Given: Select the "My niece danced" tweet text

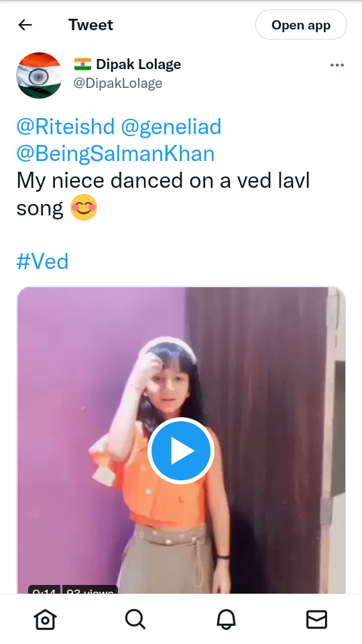Looking at the screenshot, I should 163,194.
